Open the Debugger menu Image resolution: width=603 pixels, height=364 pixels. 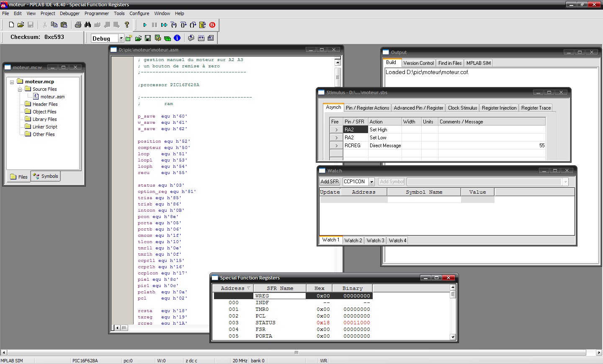click(70, 13)
